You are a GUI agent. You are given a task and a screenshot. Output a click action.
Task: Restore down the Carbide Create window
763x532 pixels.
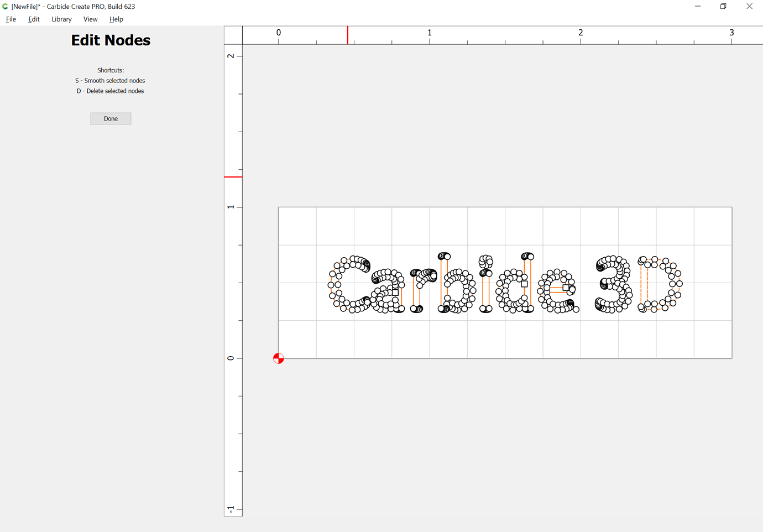pyautogui.click(x=723, y=6)
